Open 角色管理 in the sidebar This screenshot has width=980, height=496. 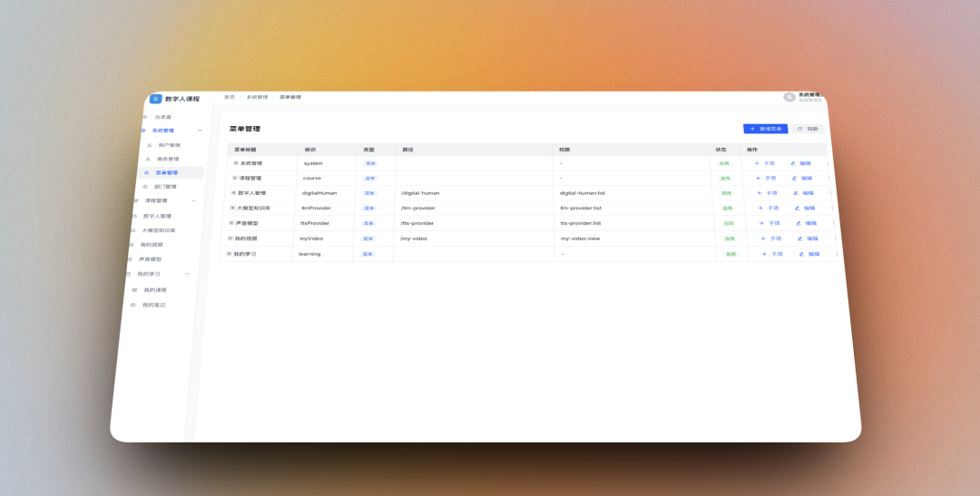tap(162, 159)
